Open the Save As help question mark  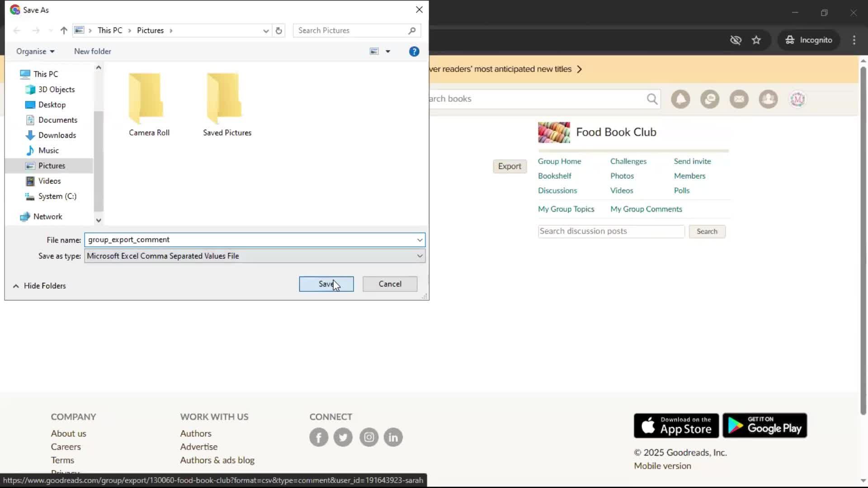pos(414,51)
